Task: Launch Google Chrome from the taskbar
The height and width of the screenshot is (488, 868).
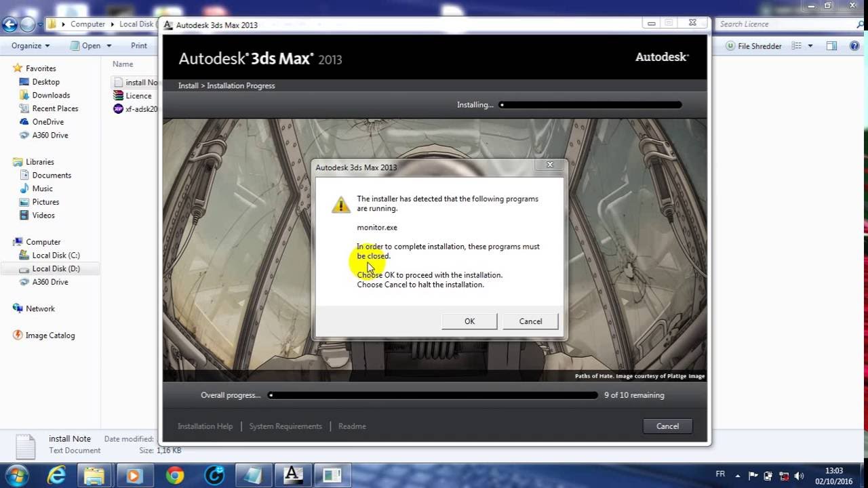Action: 175,475
